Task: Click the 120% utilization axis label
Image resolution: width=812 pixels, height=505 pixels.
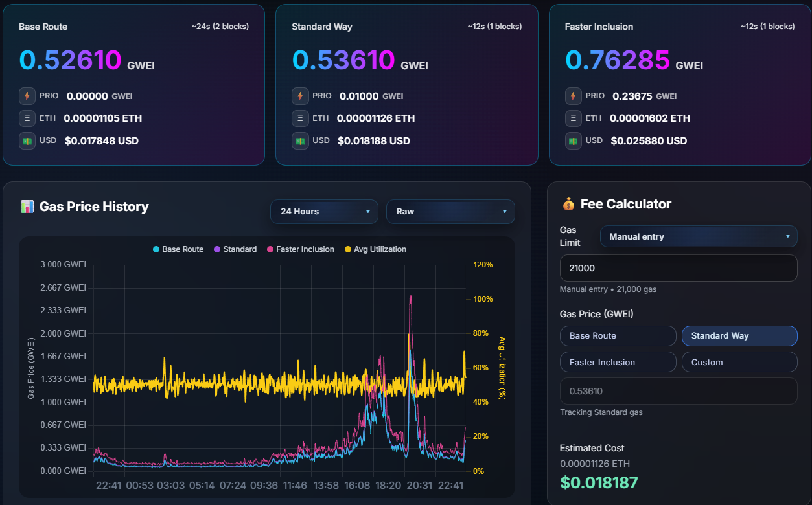Action: tap(483, 265)
